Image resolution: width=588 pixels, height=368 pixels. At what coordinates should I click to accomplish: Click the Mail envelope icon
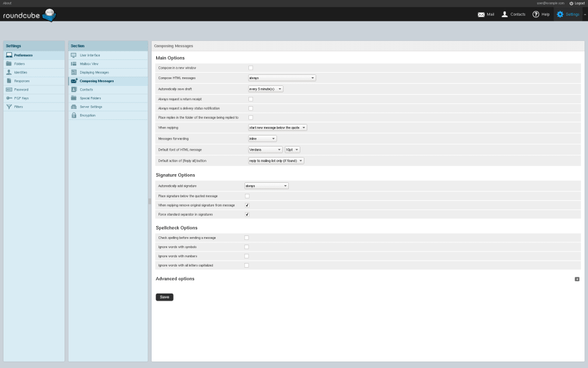tap(481, 14)
